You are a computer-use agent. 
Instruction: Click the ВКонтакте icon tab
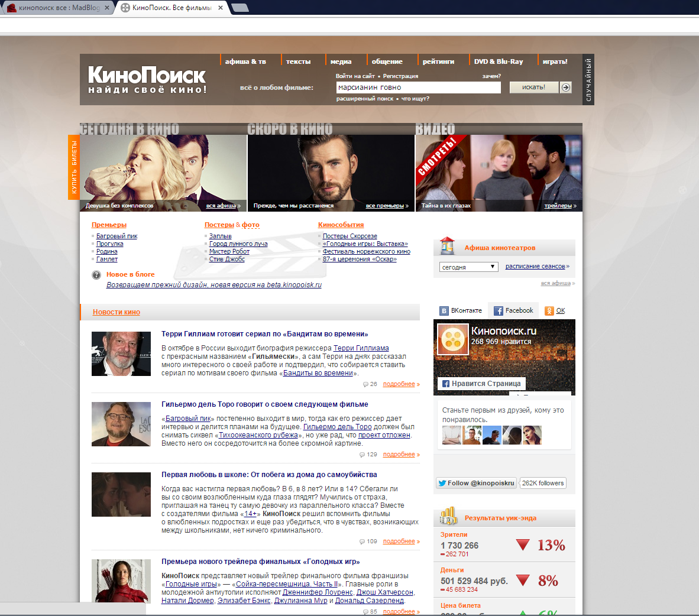(444, 311)
